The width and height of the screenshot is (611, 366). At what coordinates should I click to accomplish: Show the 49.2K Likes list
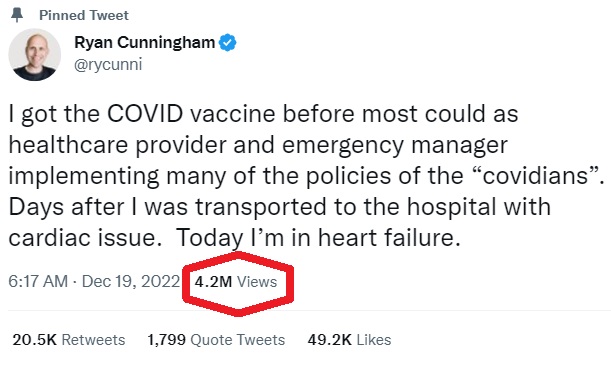[349, 340]
